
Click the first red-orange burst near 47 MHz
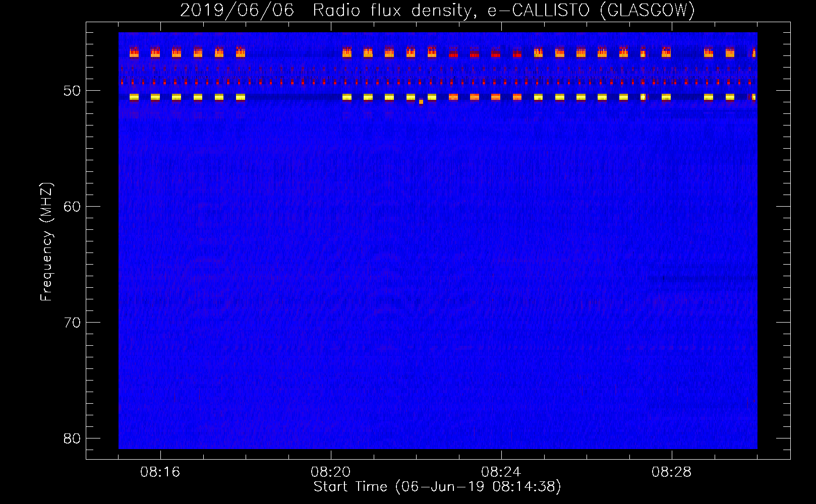tap(134, 52)
